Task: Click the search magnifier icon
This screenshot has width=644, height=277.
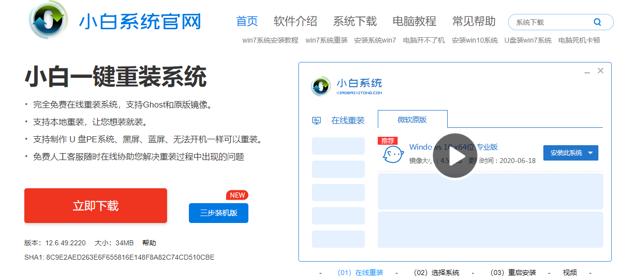Action: [x=597, y=22]
